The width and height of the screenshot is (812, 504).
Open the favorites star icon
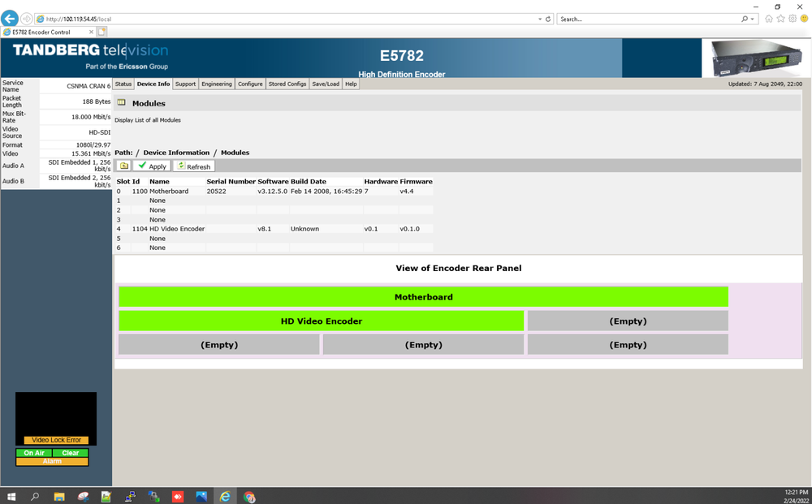[780, 19]
